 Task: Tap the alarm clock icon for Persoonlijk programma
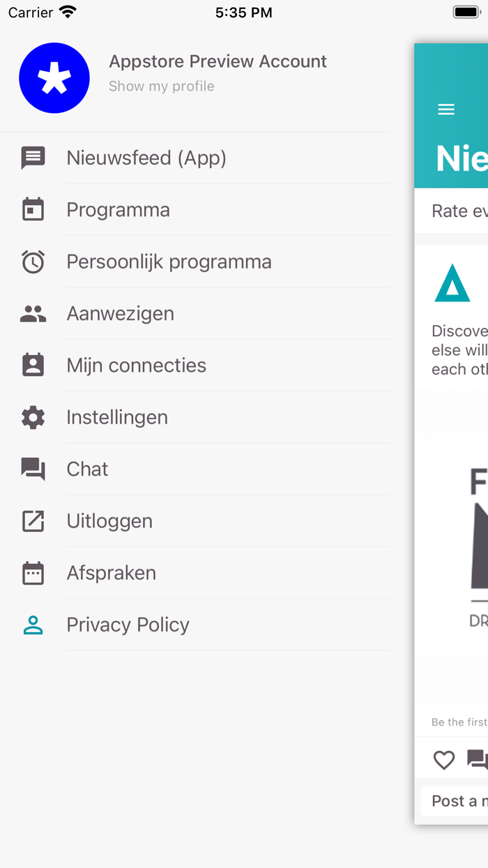pyautogui.click(x=33, y=262)
